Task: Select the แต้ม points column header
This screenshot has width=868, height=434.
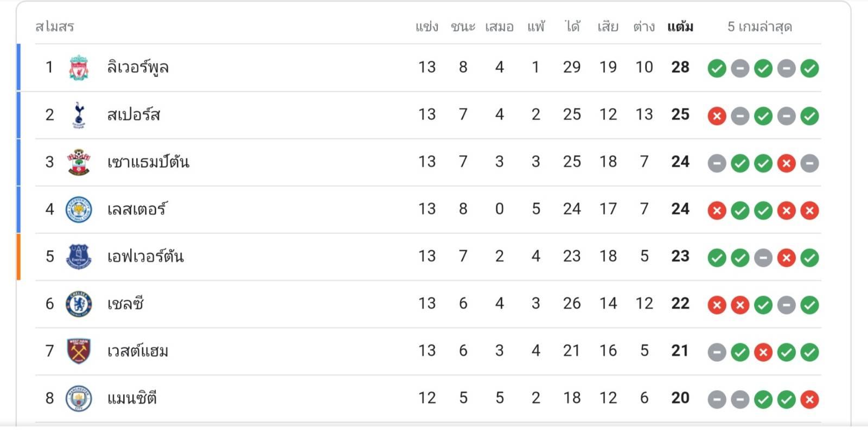Action: click(680, 27)
